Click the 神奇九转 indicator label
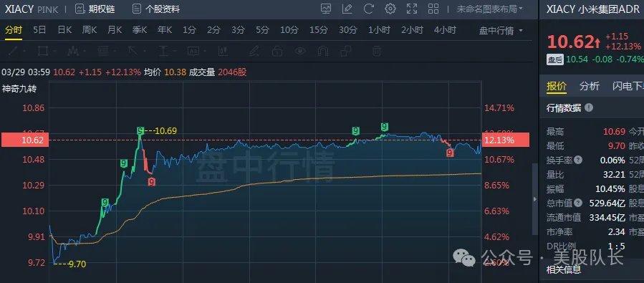The width and height of the screenshot is (644, 283). coord(19,89)
